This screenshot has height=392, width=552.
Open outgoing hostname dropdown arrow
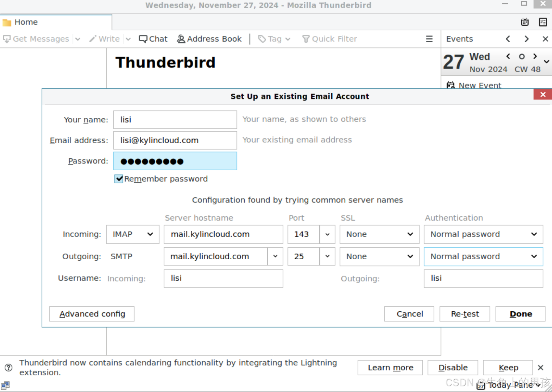275,256
